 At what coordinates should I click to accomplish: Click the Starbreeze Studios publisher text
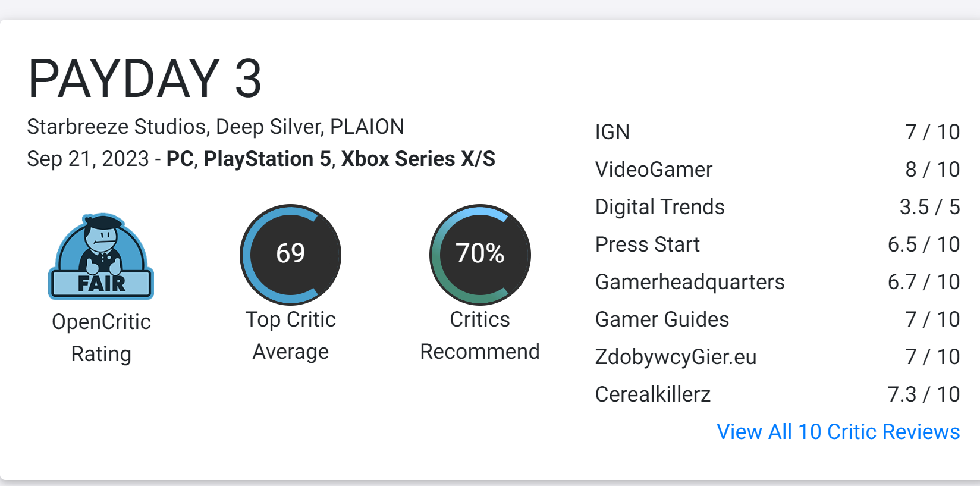click(118, 127)
